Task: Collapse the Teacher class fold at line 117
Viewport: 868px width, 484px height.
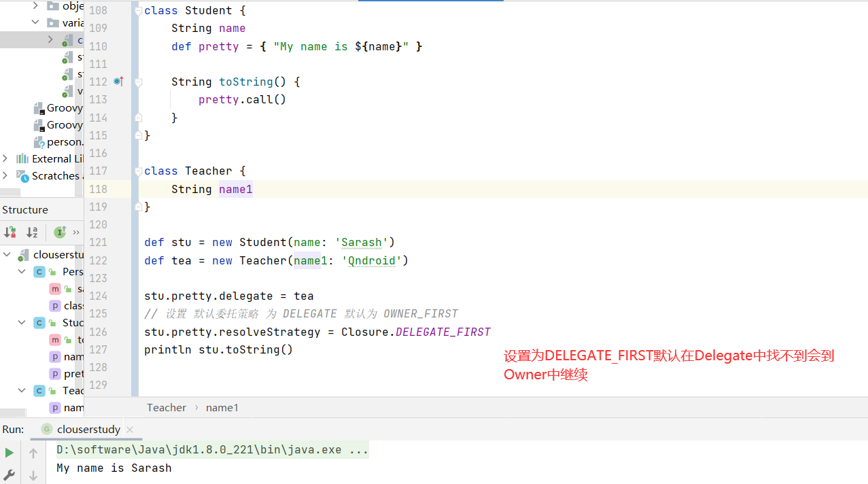Action: [138, 171]
